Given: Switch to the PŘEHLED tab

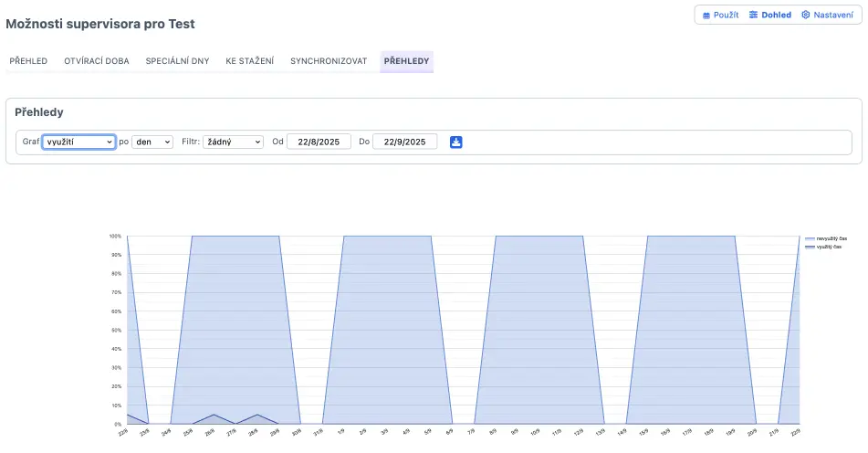Looking at the screenshot, I should pos(28,61).
